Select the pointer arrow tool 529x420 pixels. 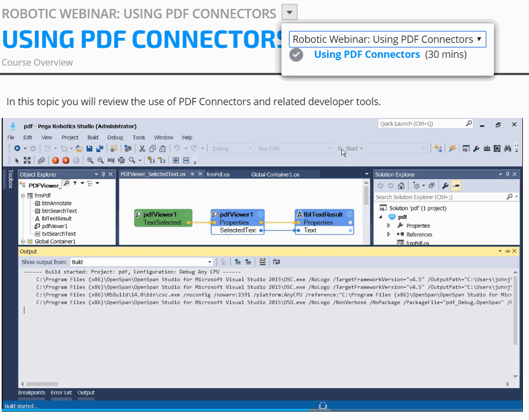(x=17, y=161)
